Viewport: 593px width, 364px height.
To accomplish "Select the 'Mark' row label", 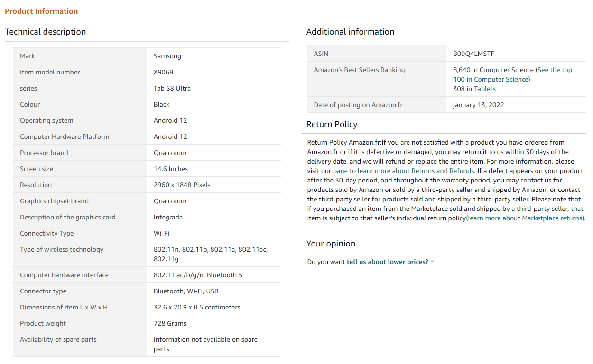I will [28, 56].
